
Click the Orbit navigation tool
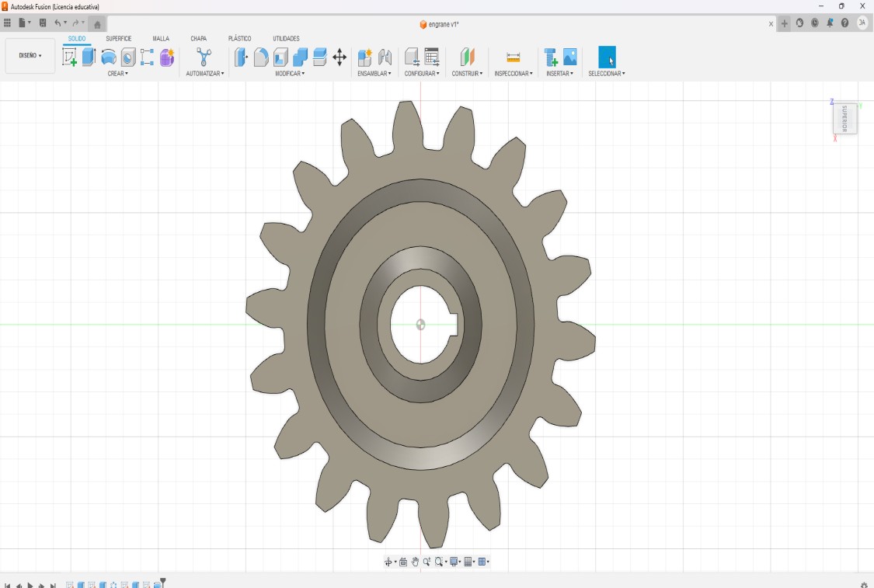tap(388, 562)
